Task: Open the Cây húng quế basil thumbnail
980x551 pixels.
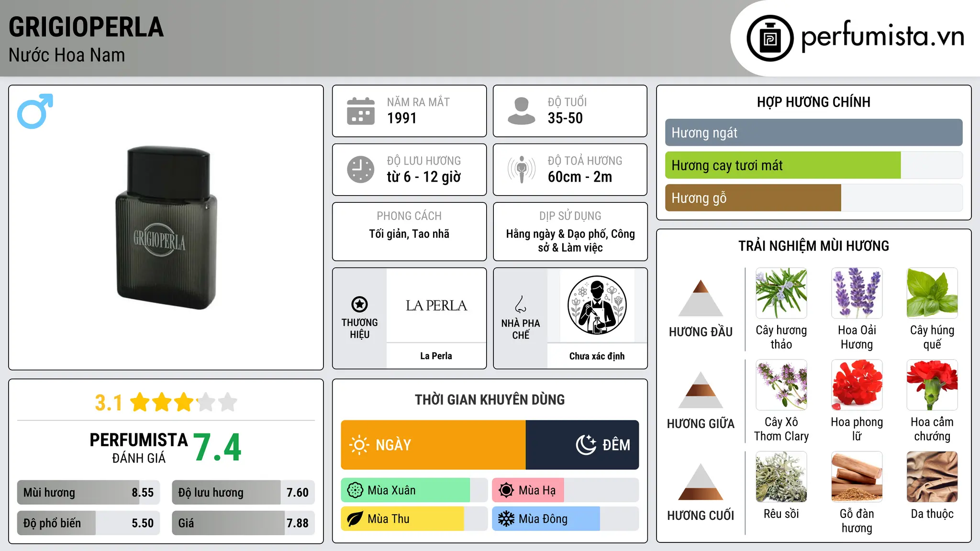Action: pyautogui.click(x=932, y=293)
